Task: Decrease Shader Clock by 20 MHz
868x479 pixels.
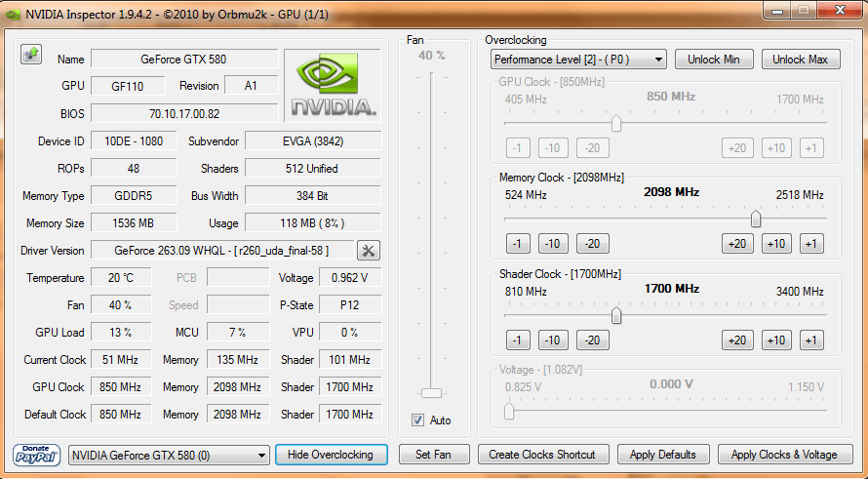Action: pos(592,340)
